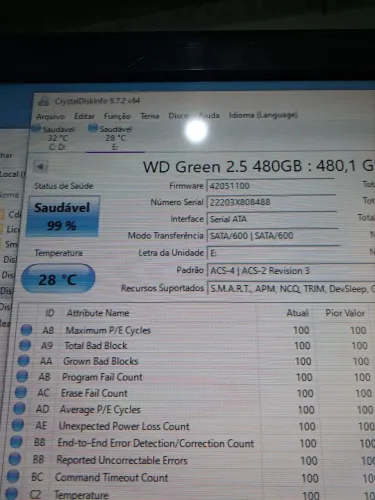Open the Editar menu
This screenshot has width=375, height=500.
(84, 116)
